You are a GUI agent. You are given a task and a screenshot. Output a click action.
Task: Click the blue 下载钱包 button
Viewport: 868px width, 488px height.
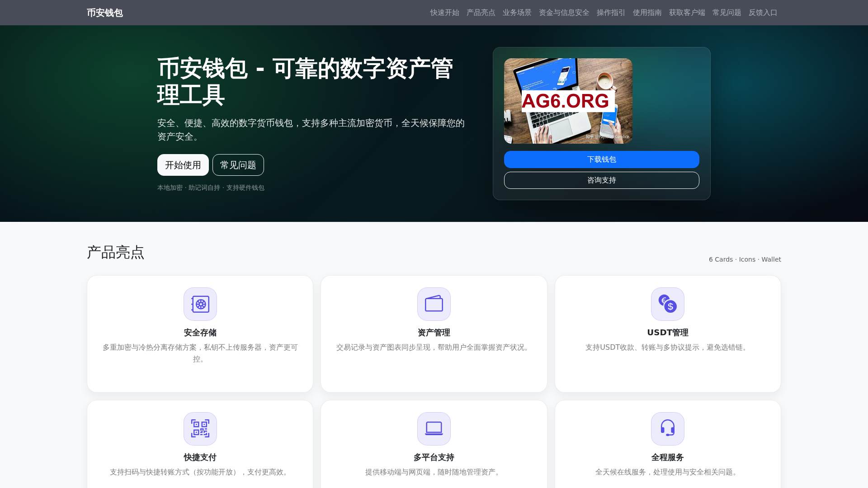602,160
